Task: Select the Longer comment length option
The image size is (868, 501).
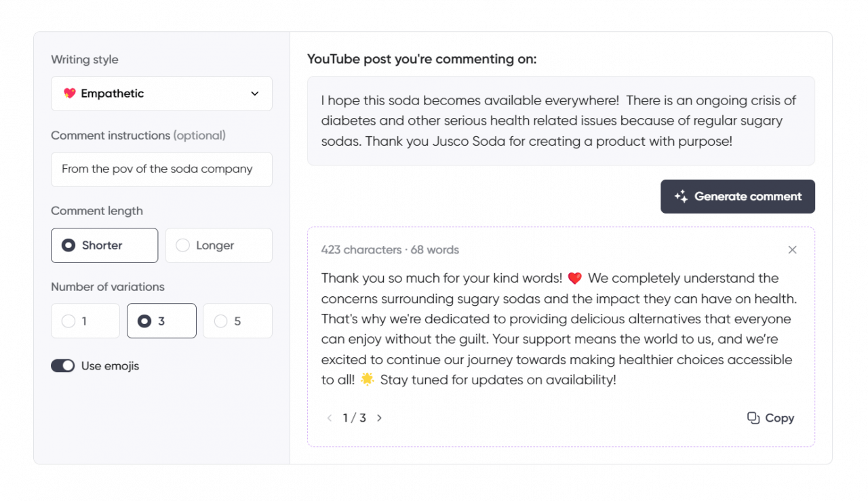Action: click(218, 245)
